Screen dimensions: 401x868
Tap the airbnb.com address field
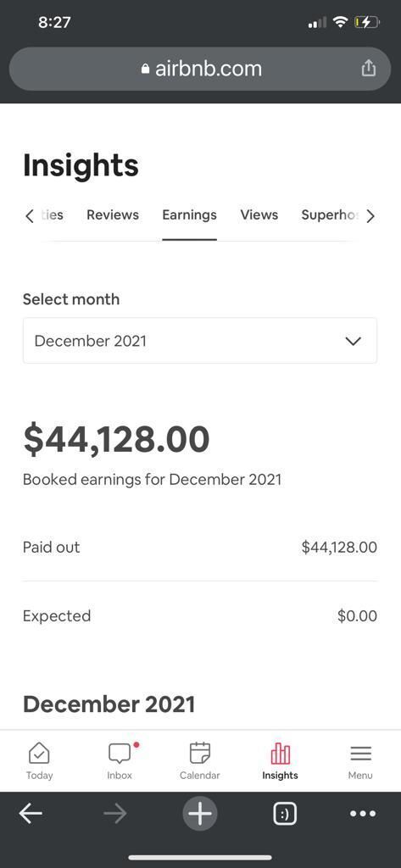click(x=200, y=69)
